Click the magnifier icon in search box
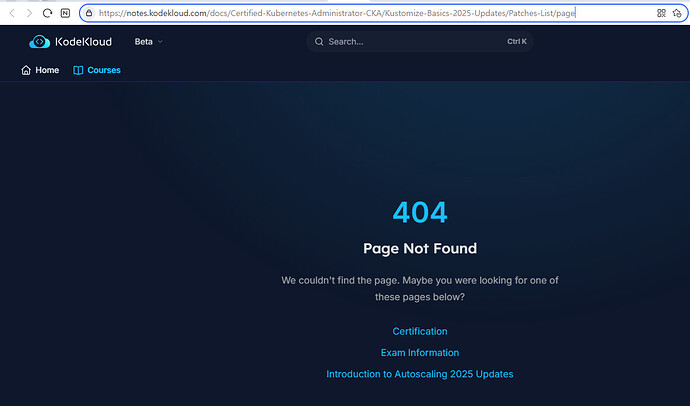Image resolution: width=690 pixels, height=406 pixels. 319,42
